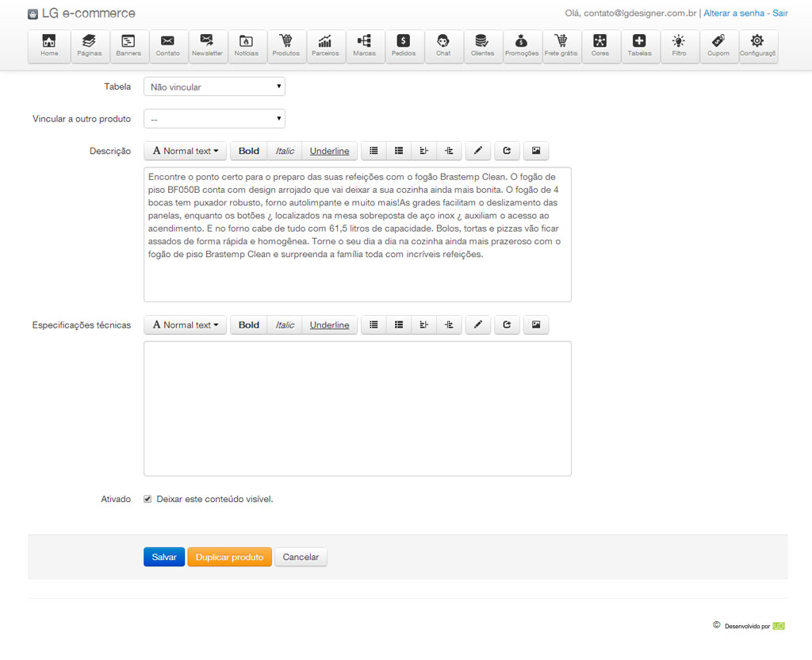This screenshot has height=660, width=812.
Task: Insert image in Descrição editor
Action: tap(536, 151)
